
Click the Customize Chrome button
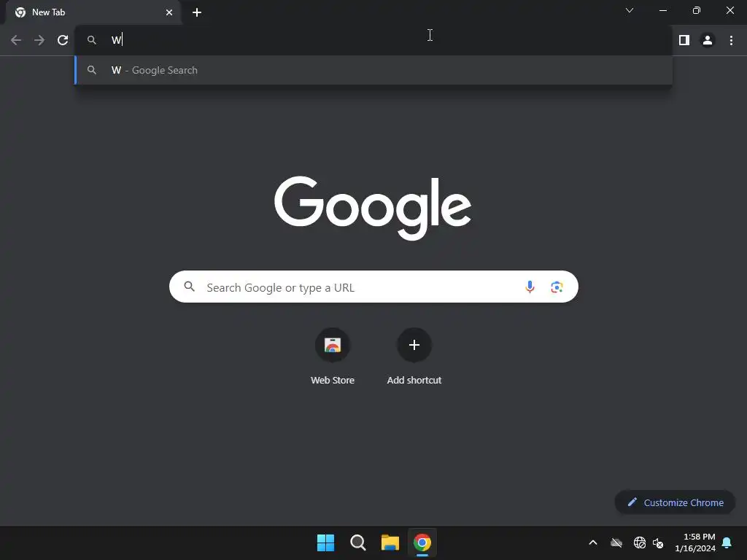[675, 502]
